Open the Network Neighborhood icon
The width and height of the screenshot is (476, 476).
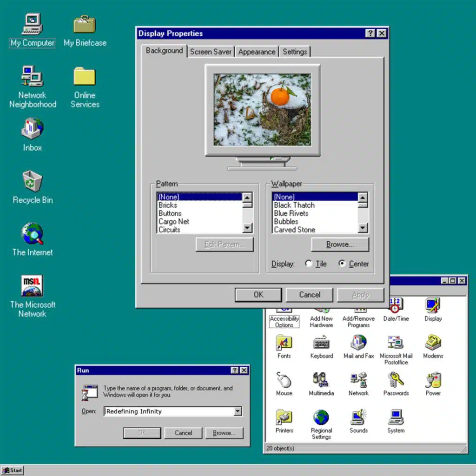[x=33, y=76]
